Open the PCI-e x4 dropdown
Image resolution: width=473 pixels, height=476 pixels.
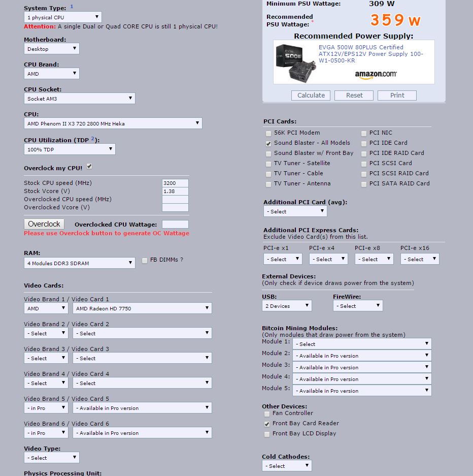(x=328, y=259)
